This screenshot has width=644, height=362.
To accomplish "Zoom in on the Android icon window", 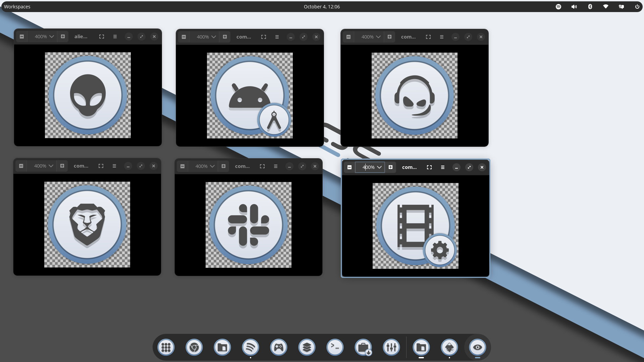I will tap(225, 37).
